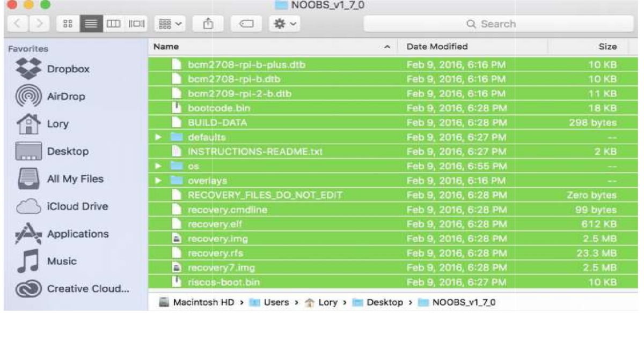Switch to Cover Flow view
Viewport: 644px width, 358px height.
[136, 24]
